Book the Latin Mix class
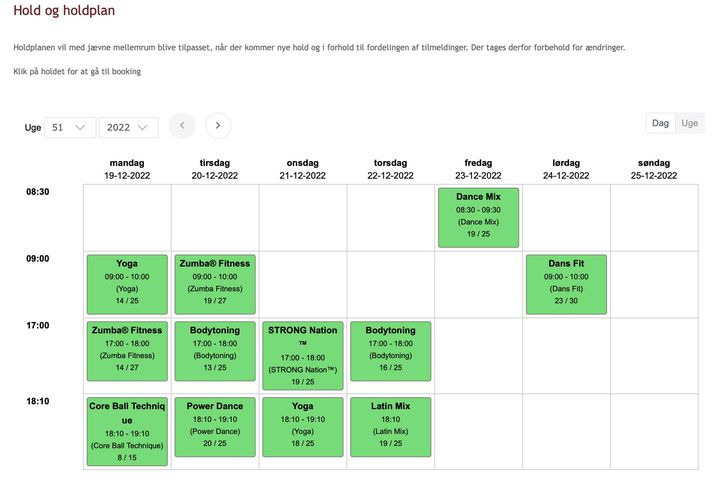720x488 pixels. (390, 427)
